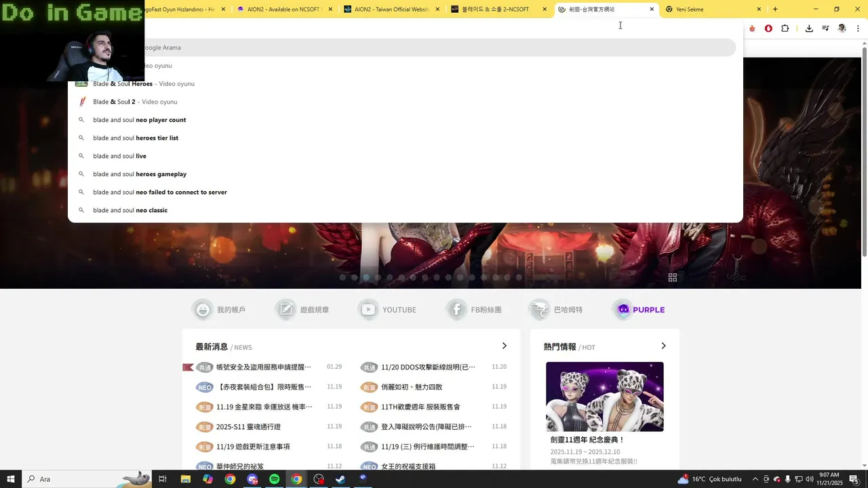The image size is (868, 488).
Task: Open the taskbar clock 9:07 AM
Action: (829, 479)
